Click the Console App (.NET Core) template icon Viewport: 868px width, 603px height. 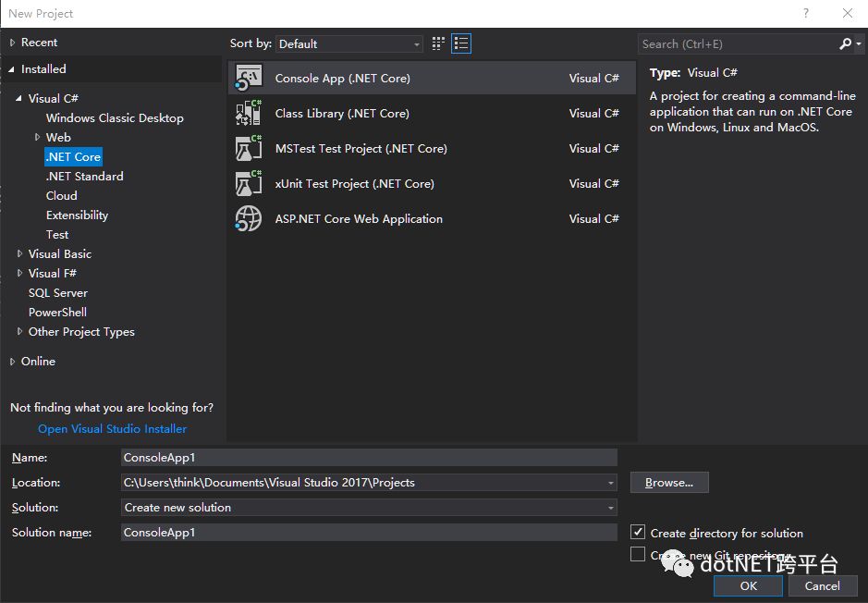click(x=249, y=78)
